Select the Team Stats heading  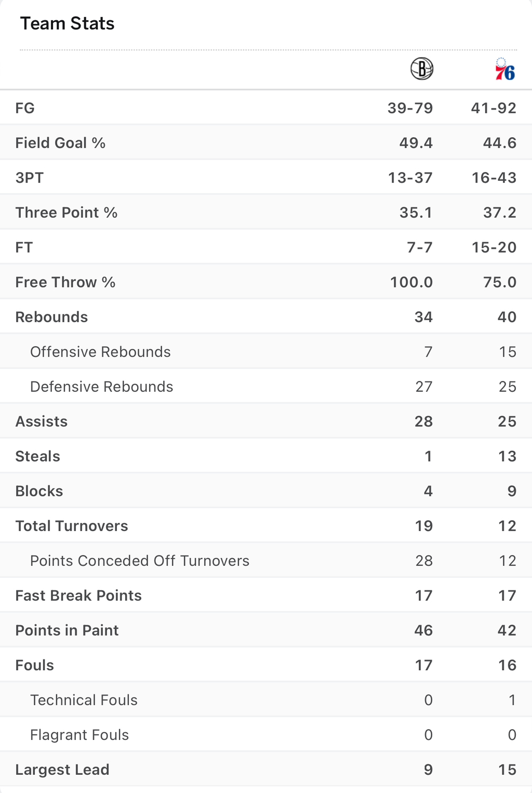pos(67,23)
